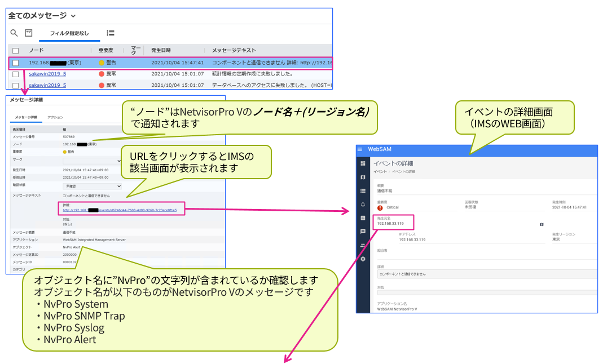Open the マーク dropdown in message details
603x364 pixels.
pos(92,161)
